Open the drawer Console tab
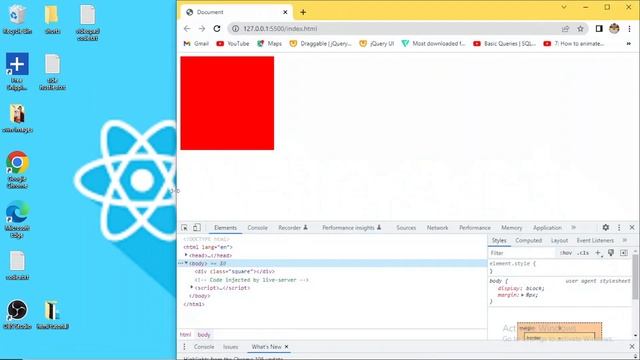The width and height of the screenshot is (640, 360). point(204,347)
